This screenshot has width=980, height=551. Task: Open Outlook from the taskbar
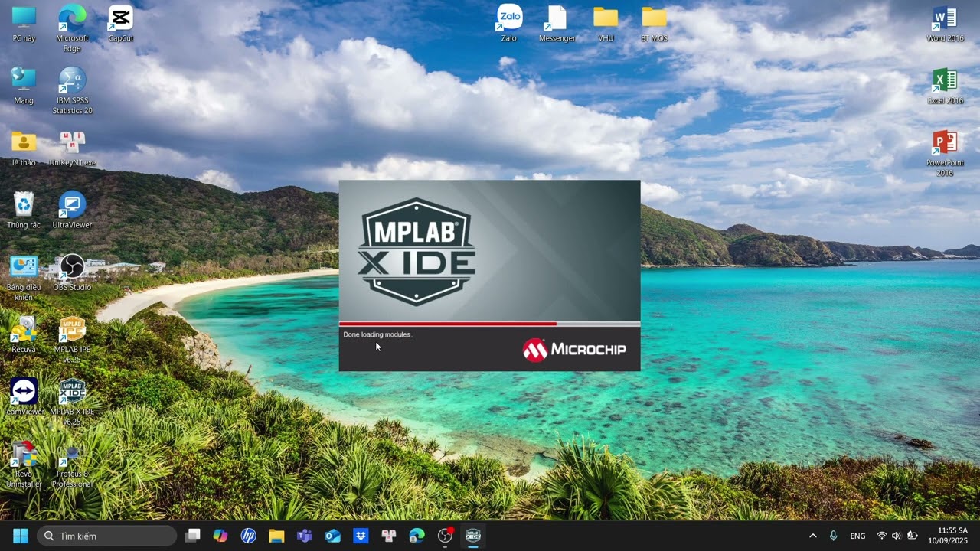(332, 536)
